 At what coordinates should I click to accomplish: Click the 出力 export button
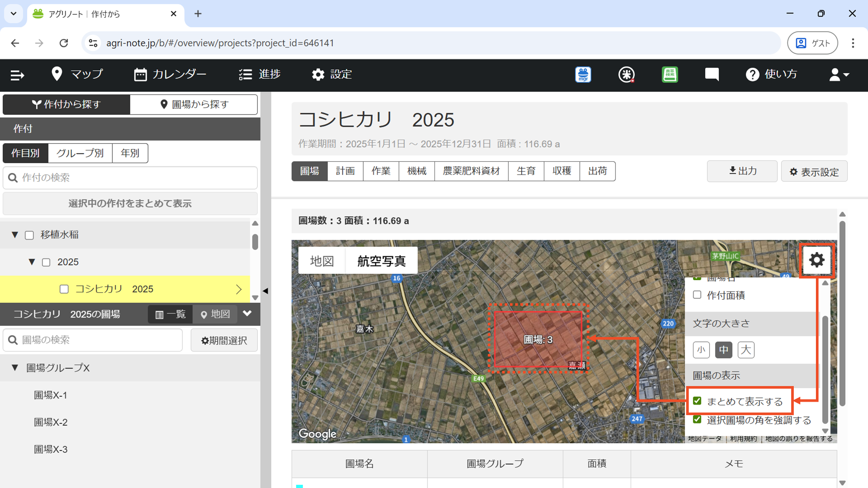pos(742,171)
